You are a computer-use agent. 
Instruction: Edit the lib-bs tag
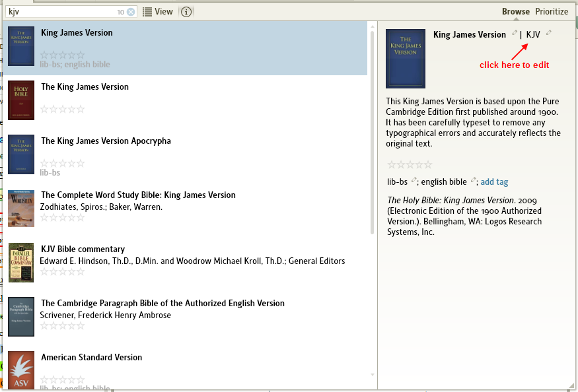point(414,180)
